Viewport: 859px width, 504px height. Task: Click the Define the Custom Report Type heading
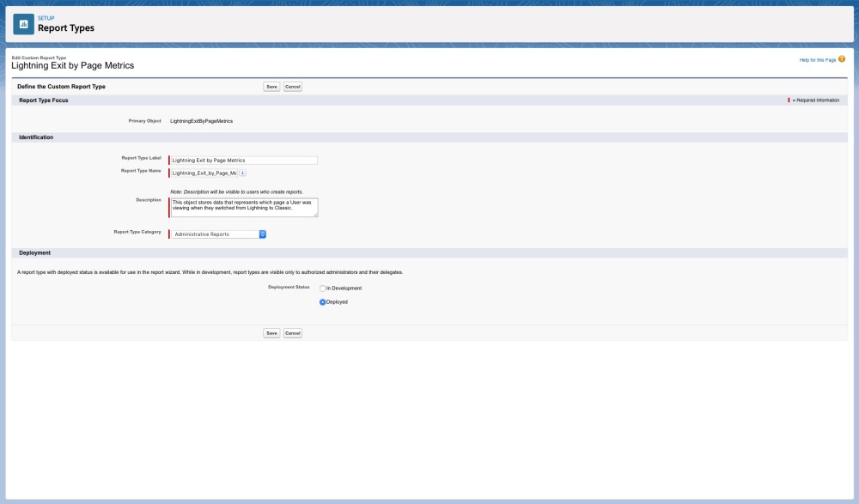[x=61, y=87]
